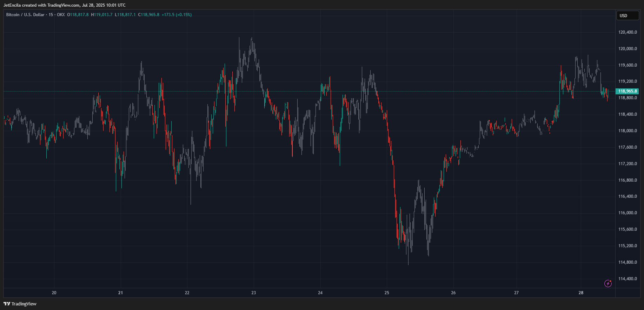Select date 25 on the time axis
The width and height of the screenshot is (644, 310).
pyautogui.click(x=387, y=292)
